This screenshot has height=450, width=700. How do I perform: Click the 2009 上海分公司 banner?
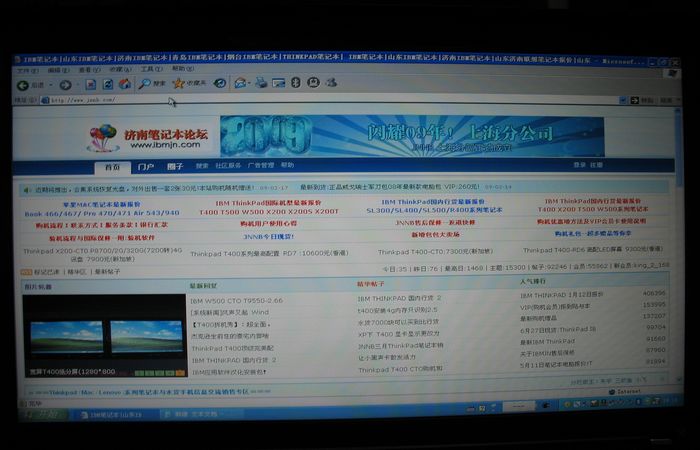pos(412,136)
